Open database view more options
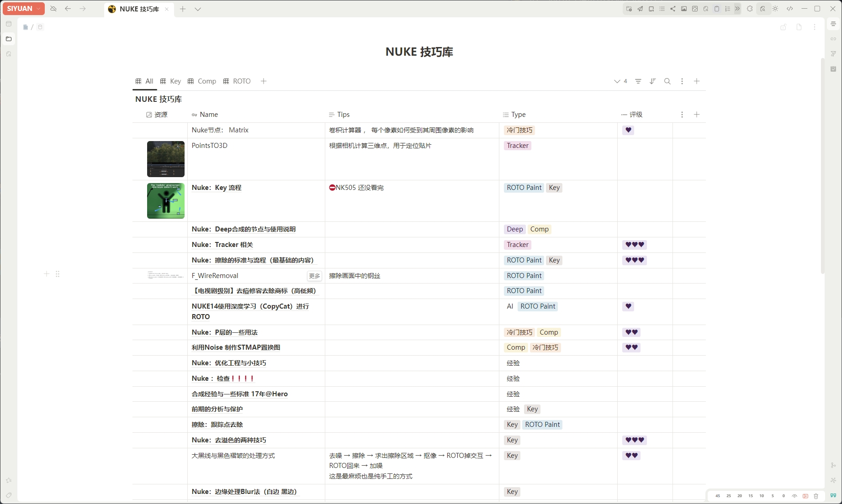 pos(682,81)
